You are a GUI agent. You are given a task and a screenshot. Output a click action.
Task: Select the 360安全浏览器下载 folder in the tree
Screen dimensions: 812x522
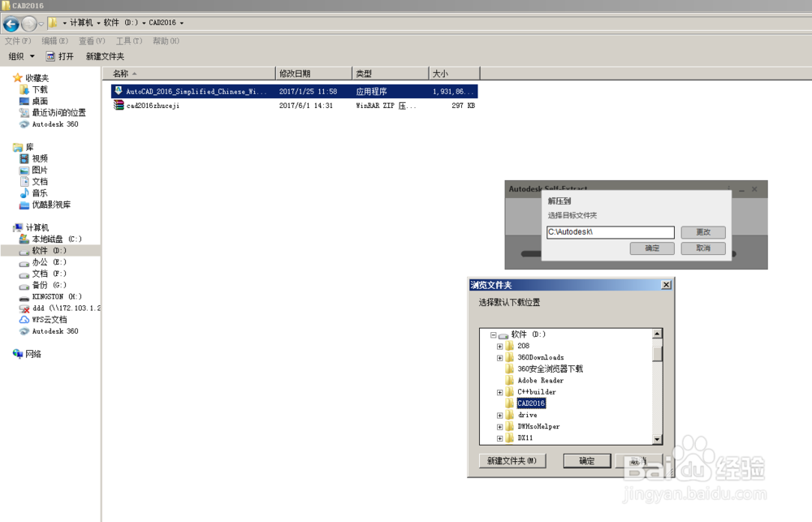[550, 369]
